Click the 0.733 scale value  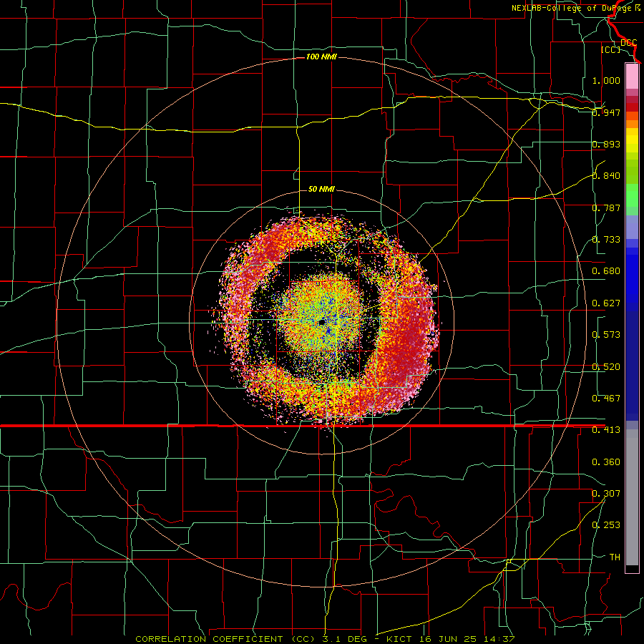tap(606, 240)
